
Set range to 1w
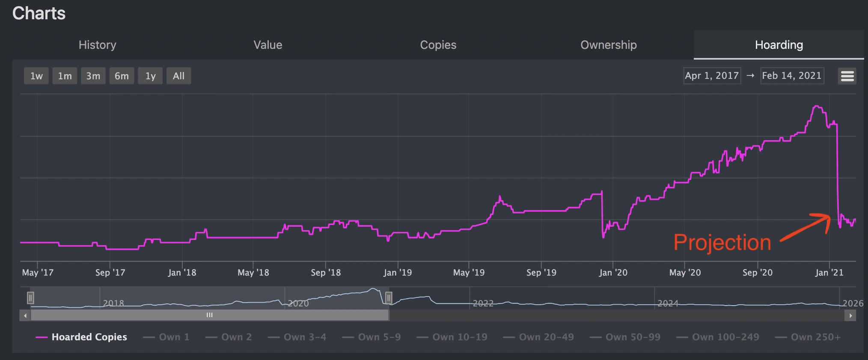point(36,76)
